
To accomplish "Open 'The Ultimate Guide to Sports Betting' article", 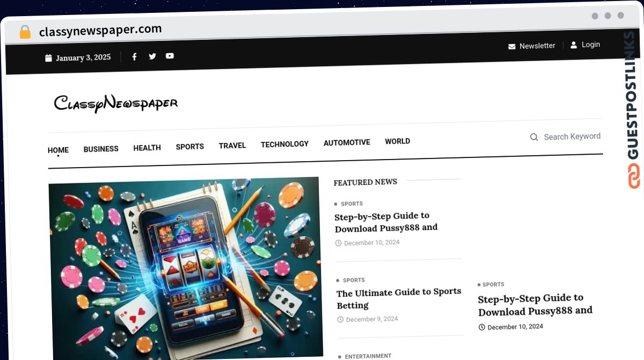I will 399,298.
